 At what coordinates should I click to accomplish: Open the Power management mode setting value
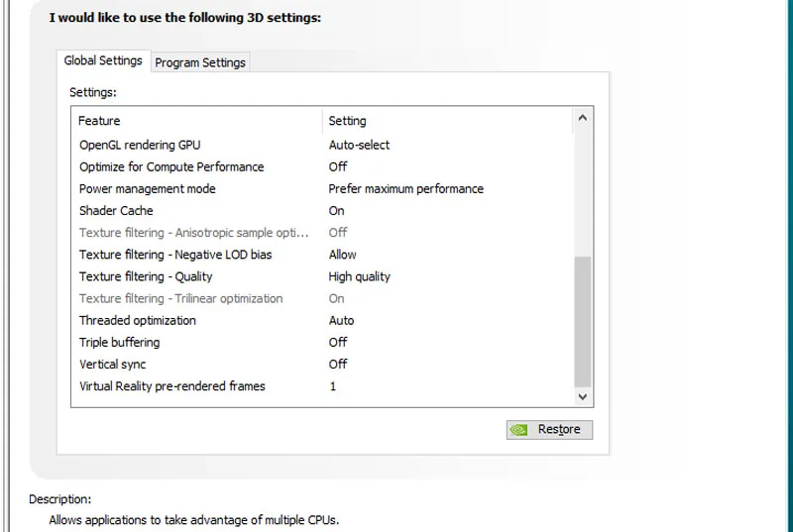pos(405,189)
